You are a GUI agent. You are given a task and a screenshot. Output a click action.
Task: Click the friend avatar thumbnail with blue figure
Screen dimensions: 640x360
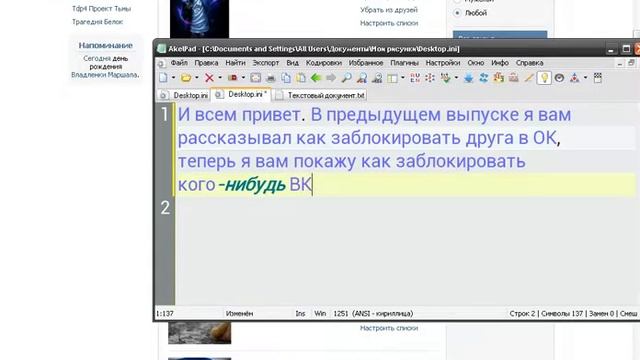[199, 18]
